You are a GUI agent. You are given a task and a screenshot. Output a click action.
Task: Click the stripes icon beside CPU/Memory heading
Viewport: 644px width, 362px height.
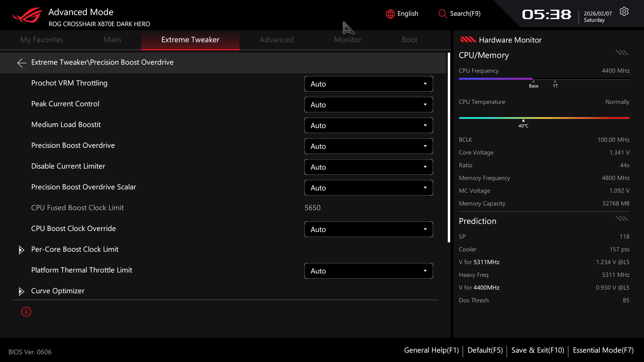(x=622, y=53)
